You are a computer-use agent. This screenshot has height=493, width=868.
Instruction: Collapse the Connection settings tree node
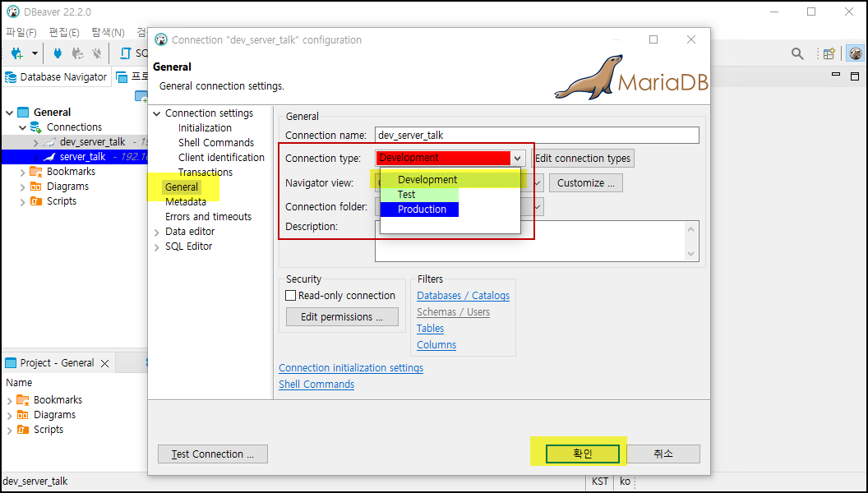[157, 113]
